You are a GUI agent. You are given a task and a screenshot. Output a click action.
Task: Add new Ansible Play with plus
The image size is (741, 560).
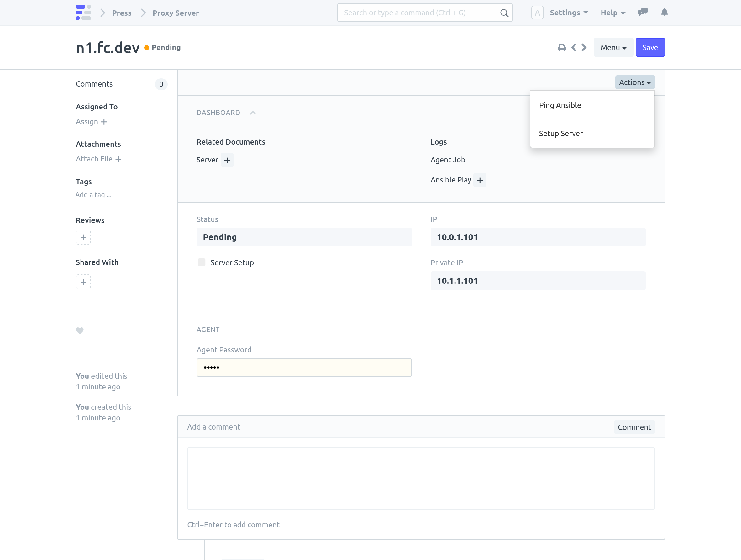480,180
